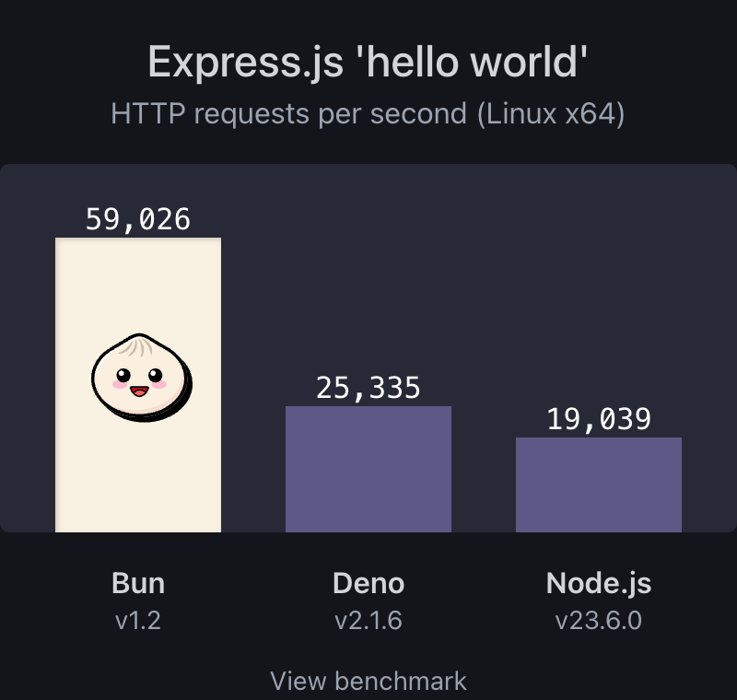Click the Bun mascot logo
This screenshot has height=700, width=737.
point(142,378)
